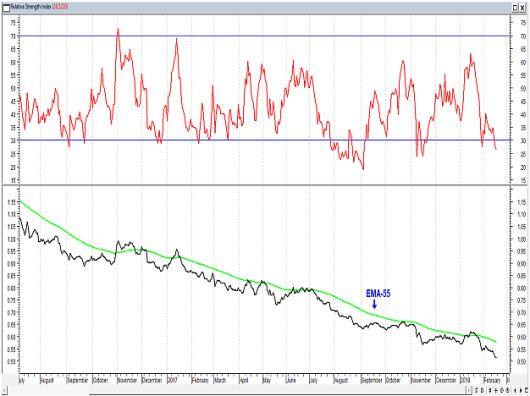Click the horizontal scrollbar right arrow
This screenshot has width=530, height=396.
[x=468, y=390]
